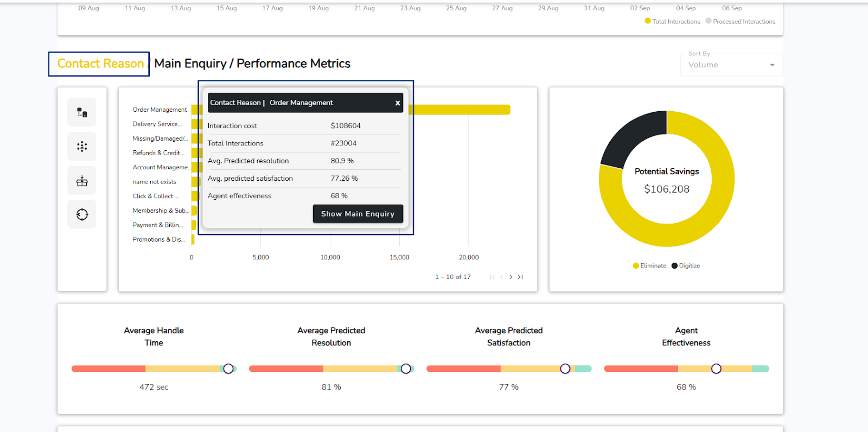Screen dimensions: 868x432
Task: Select the Main Enquiry breadcrumb item
Action: 190,64
